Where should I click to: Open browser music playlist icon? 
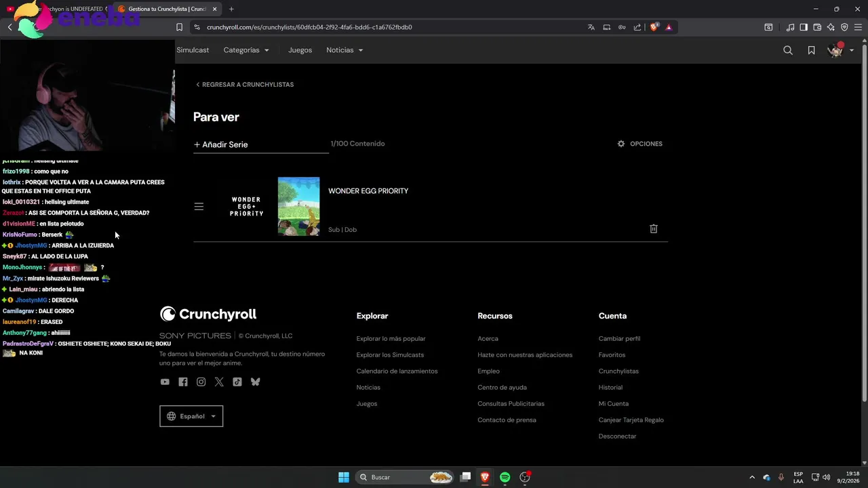click(790, 27)
